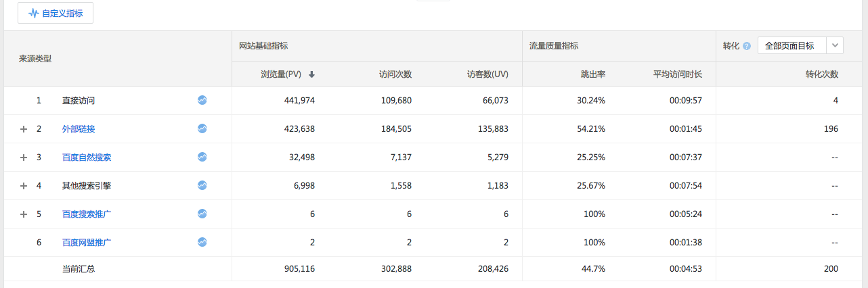
Task: Click the sort arrow beside 浏览量(PV)
Action: point(311,74)
